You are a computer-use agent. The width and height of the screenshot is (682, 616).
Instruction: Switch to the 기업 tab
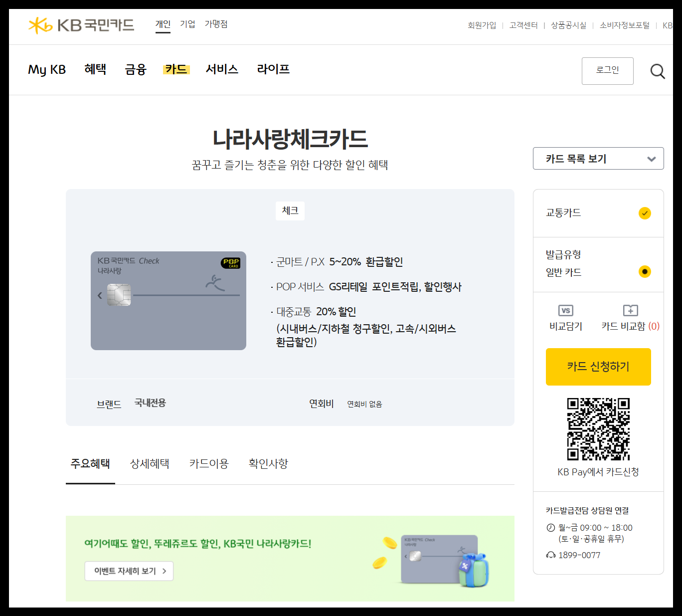click(x=187, y=24)
